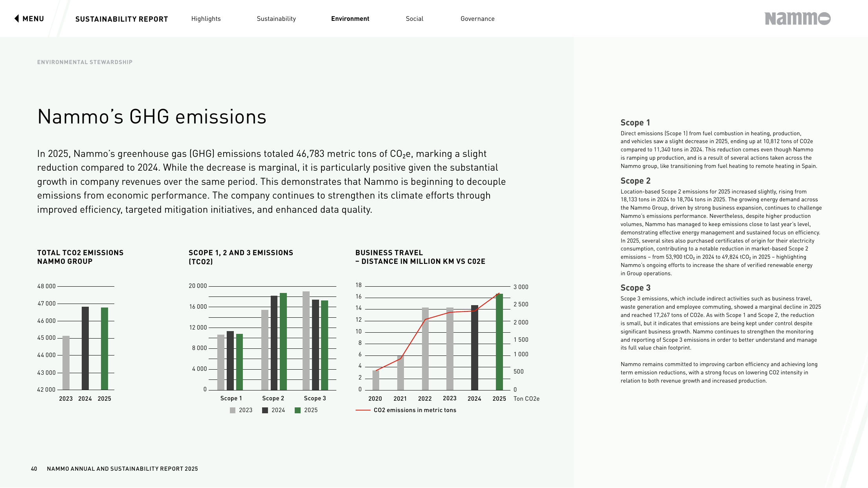Click the 2024 dark legend swatch

[265, 410]
